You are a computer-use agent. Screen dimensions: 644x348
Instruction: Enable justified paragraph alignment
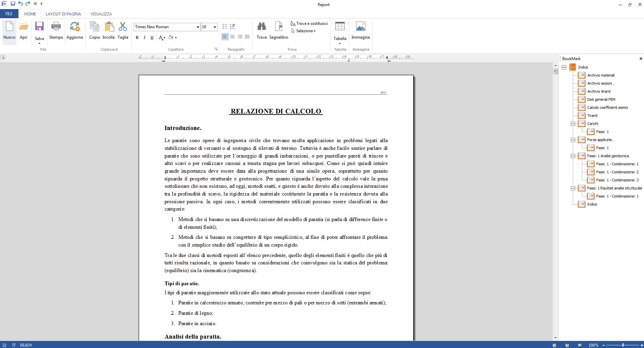pos(247,37)
